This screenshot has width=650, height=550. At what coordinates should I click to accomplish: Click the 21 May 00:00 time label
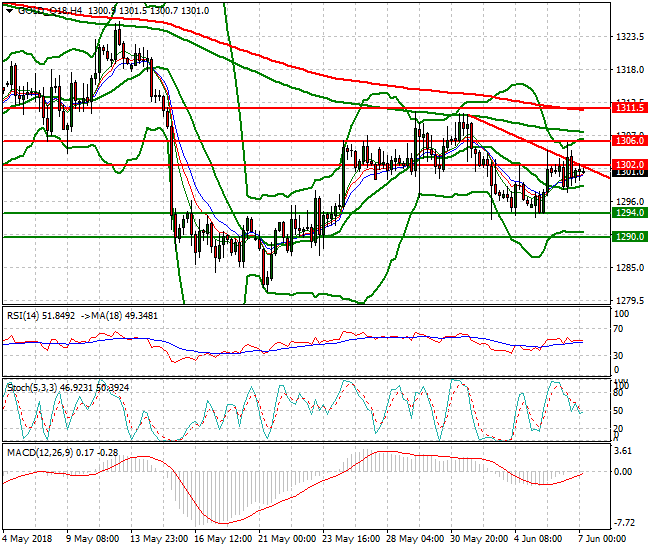click(287, 539)
